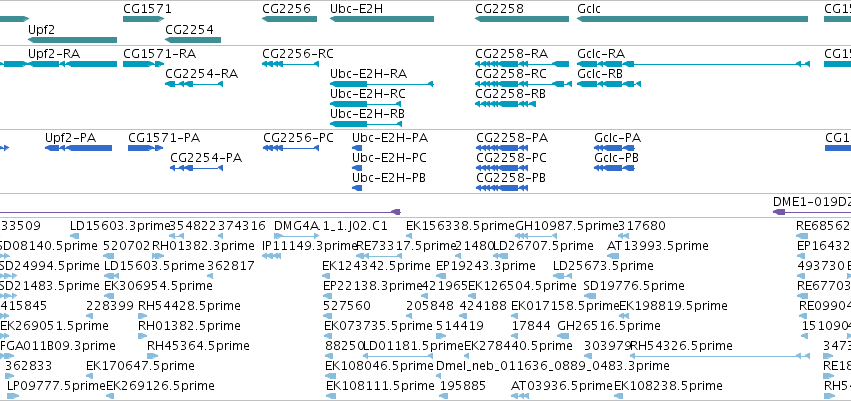Viewport: 851px width, 401px height.
Task: Click the IP11149.3prime EST label
Action: [x=309, y=246]
